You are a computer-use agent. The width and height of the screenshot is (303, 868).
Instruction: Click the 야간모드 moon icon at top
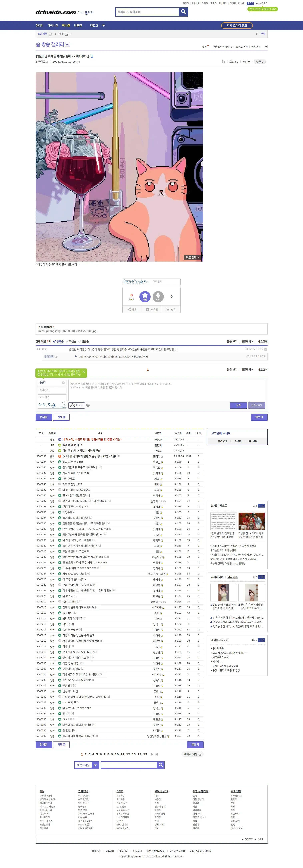coord(257,3)
